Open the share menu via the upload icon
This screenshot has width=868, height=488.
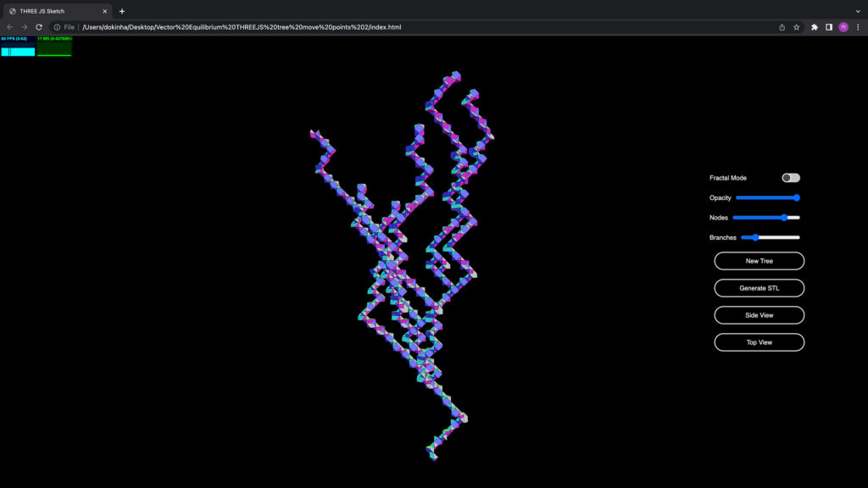[x=781, y=26]
